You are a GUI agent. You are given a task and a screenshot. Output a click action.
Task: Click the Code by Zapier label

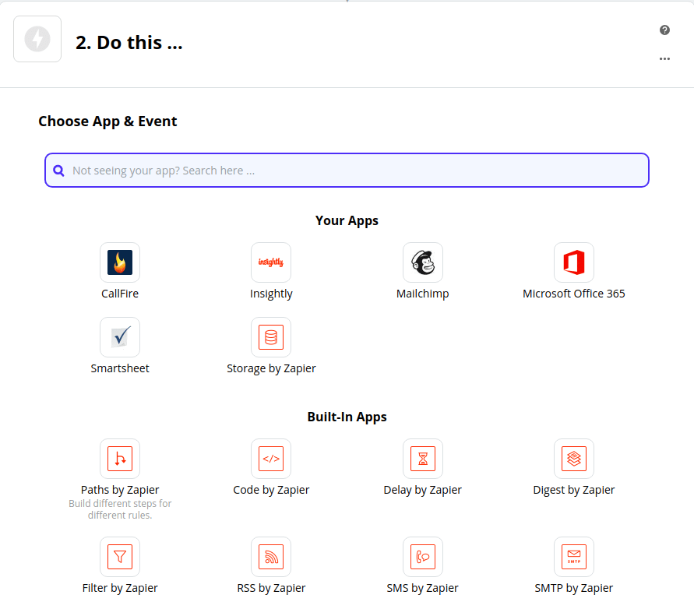coord(271,490)
